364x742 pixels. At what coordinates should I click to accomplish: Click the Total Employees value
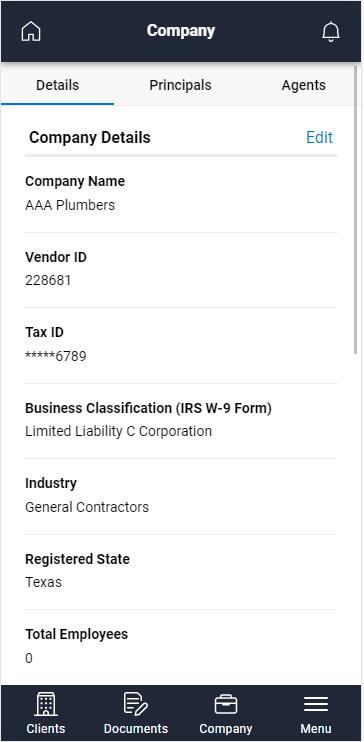pos(29,658)
